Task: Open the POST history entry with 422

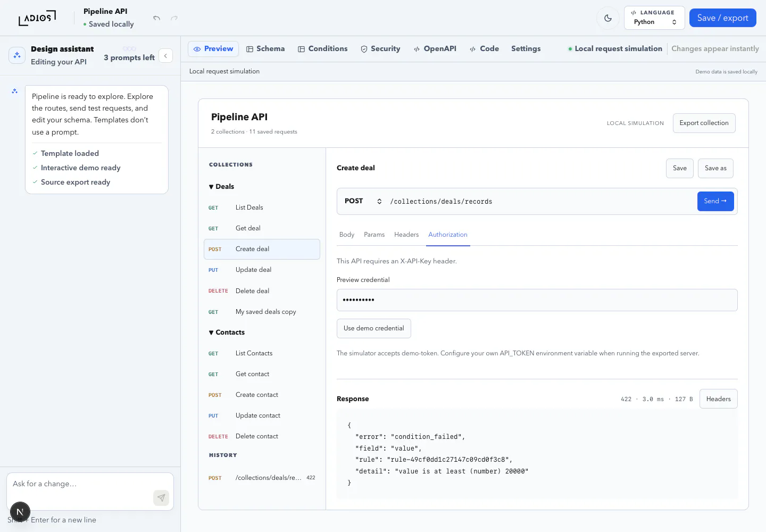Action: tap(262, 478)
